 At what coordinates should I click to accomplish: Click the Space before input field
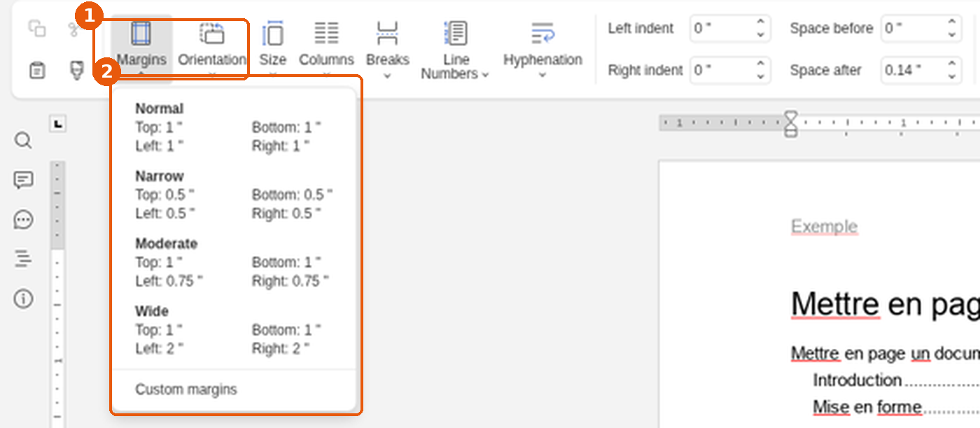912,29
